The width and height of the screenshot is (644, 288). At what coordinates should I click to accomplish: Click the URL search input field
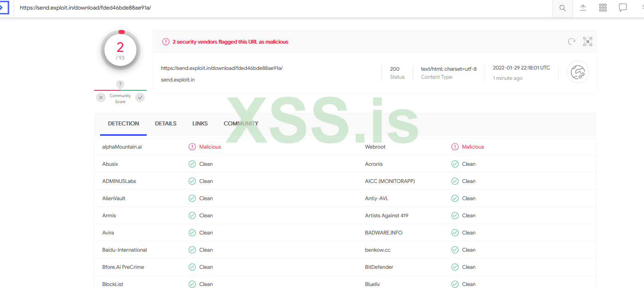[x=279, y=8]
